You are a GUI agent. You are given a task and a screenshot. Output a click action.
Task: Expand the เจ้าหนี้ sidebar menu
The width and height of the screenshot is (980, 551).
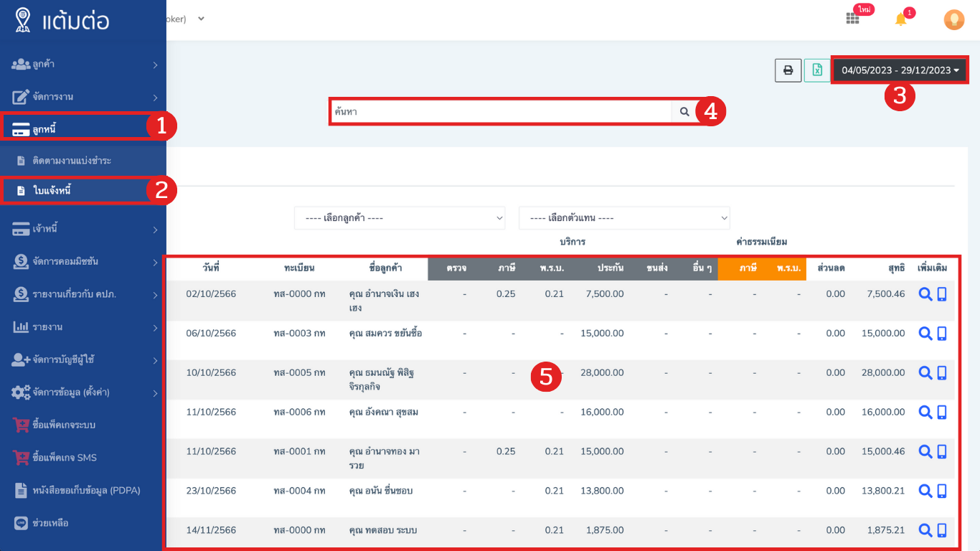pyautogui.click(x=83, y=230)
